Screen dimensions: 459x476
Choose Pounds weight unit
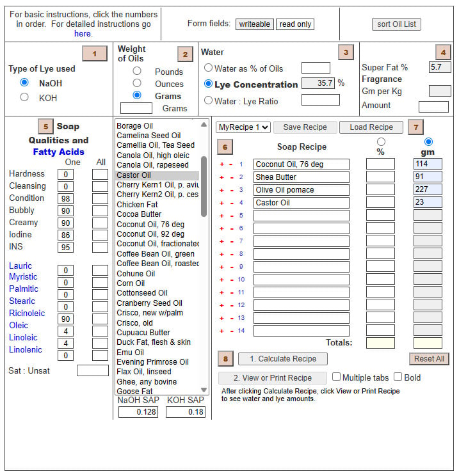pos(137,71)
